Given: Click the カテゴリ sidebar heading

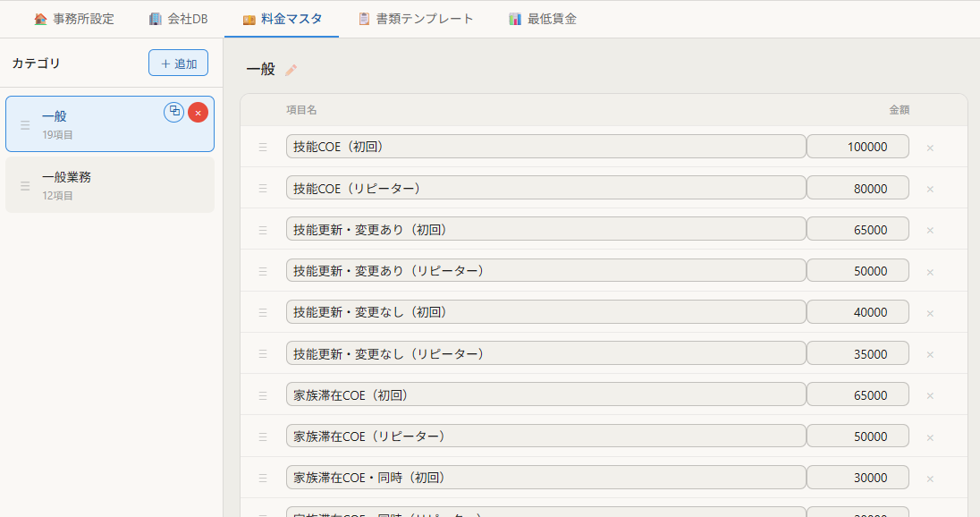Looking at the screenshot, I should [37, 64].
